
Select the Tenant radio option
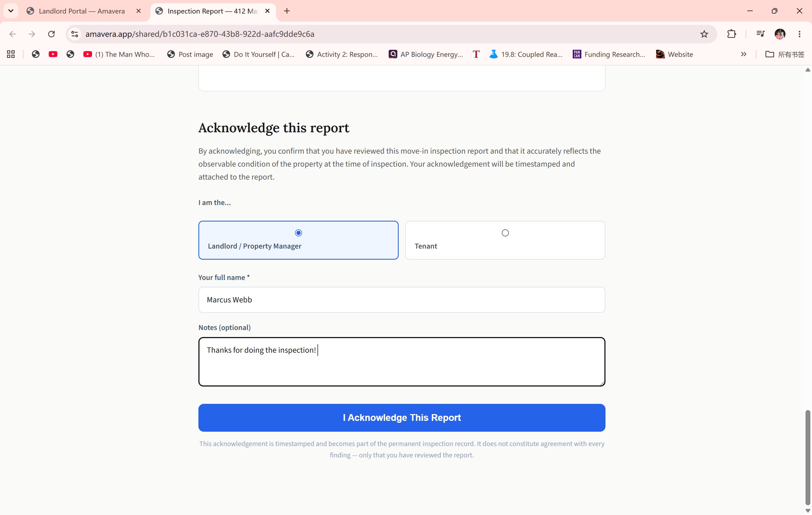tap(505, 233)
